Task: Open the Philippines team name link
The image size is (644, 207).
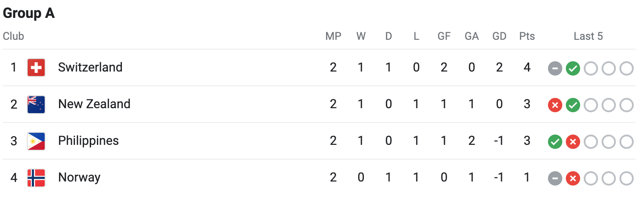Action: click(88, 141)
